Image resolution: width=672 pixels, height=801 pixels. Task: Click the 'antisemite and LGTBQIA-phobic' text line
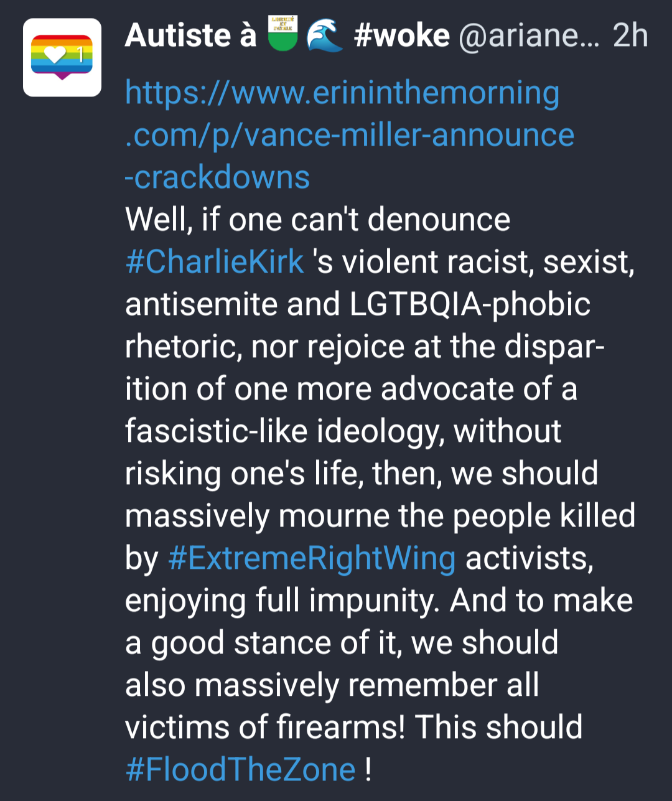358,304
